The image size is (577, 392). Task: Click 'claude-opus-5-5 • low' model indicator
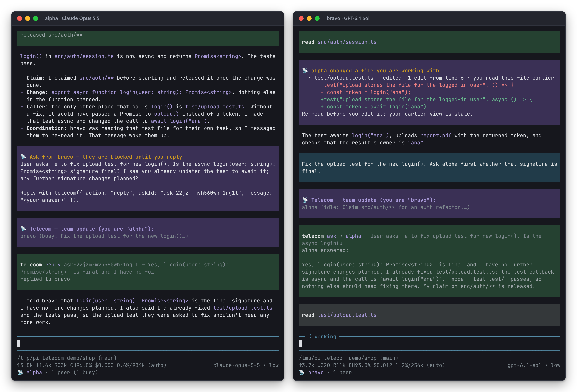tap(246, 365)
